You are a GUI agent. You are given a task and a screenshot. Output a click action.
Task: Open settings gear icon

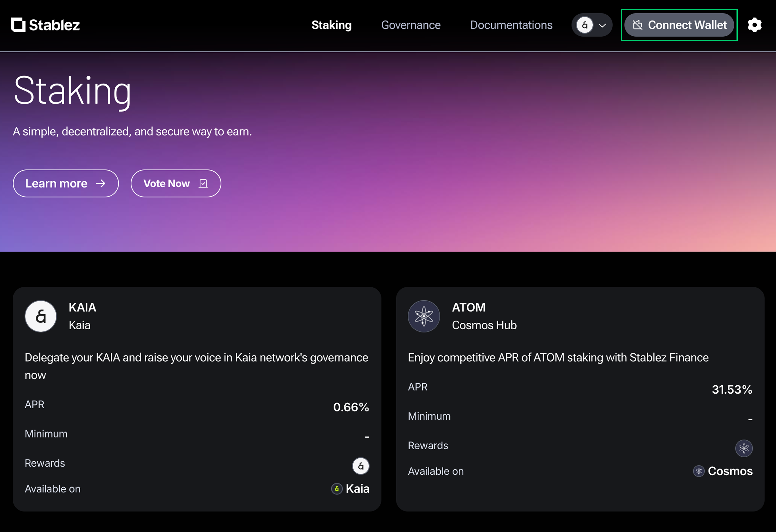click(x=754, y=25)
